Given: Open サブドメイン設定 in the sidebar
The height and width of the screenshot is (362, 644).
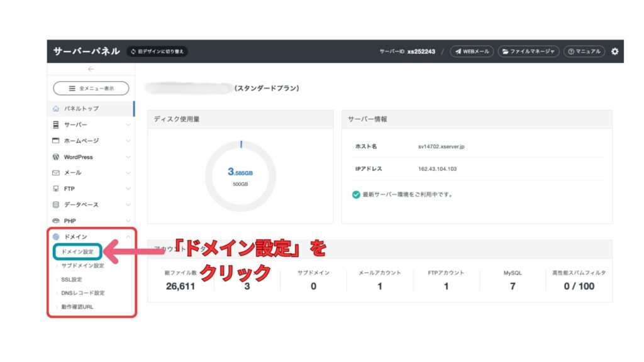Looking at the screenshot, I should tap(82, 266).
